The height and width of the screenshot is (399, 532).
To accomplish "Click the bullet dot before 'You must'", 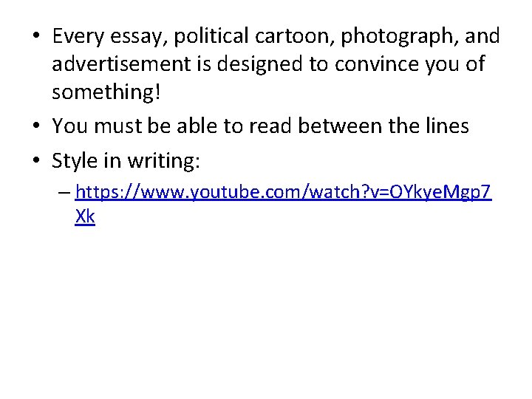I will (36, 125).
